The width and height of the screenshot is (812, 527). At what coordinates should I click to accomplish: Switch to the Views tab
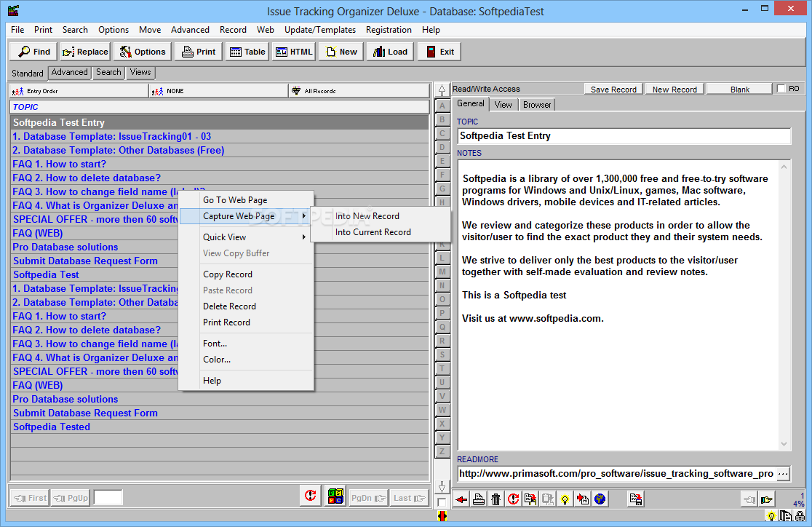(x=140, y=73)
